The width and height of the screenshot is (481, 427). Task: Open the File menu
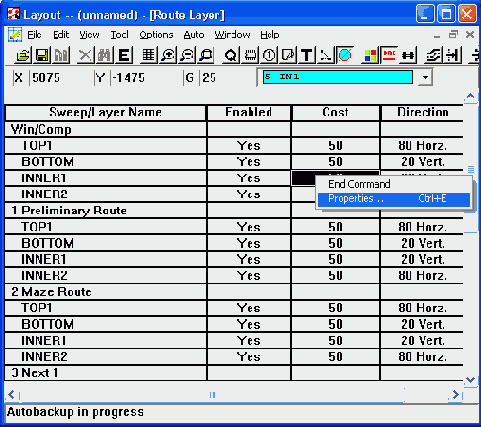coord(34,35)
